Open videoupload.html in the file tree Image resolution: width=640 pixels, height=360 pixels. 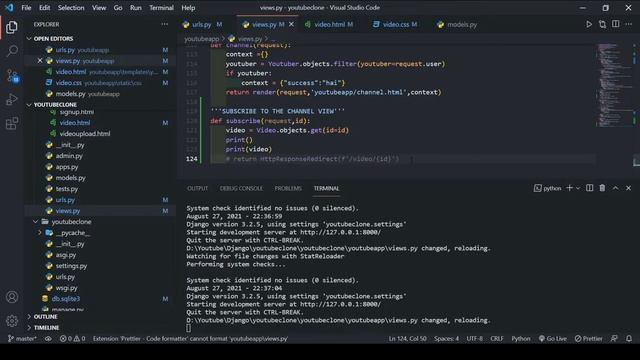coord(85,134)
